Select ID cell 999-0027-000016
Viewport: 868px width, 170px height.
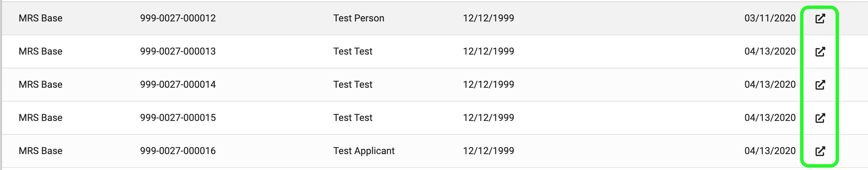pyautogui.click(x=178, y=151)
